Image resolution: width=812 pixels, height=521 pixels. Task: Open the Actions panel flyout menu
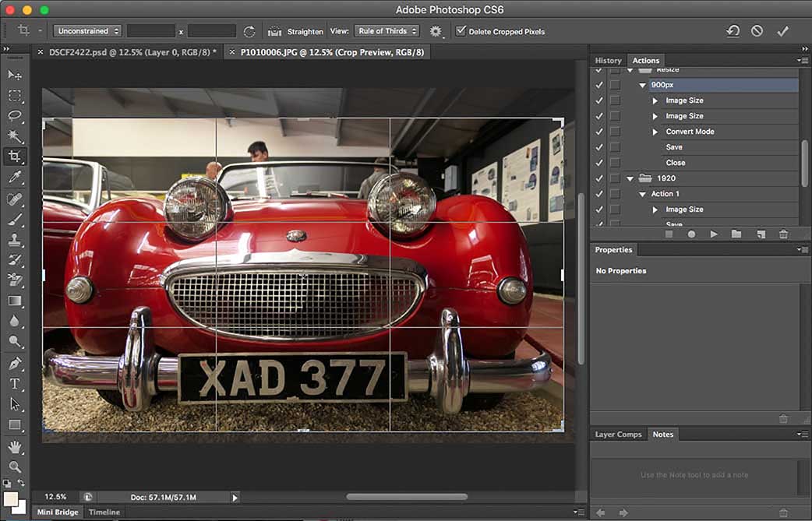802,61
